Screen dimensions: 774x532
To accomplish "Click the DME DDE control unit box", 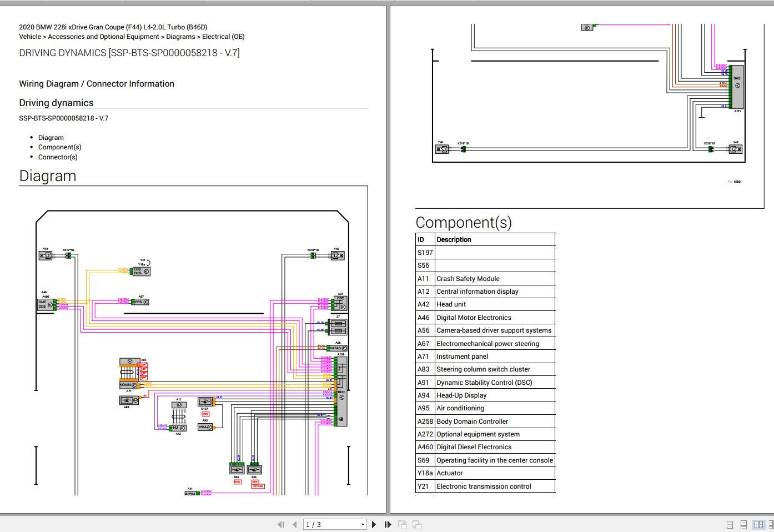I will [47, 304].
